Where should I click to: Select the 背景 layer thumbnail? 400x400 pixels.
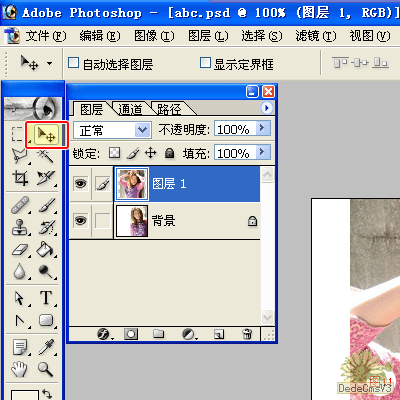click(132, 221)
